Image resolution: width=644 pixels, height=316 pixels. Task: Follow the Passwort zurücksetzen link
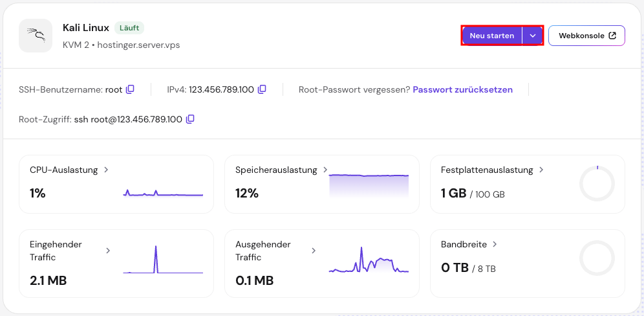(463, 89)
